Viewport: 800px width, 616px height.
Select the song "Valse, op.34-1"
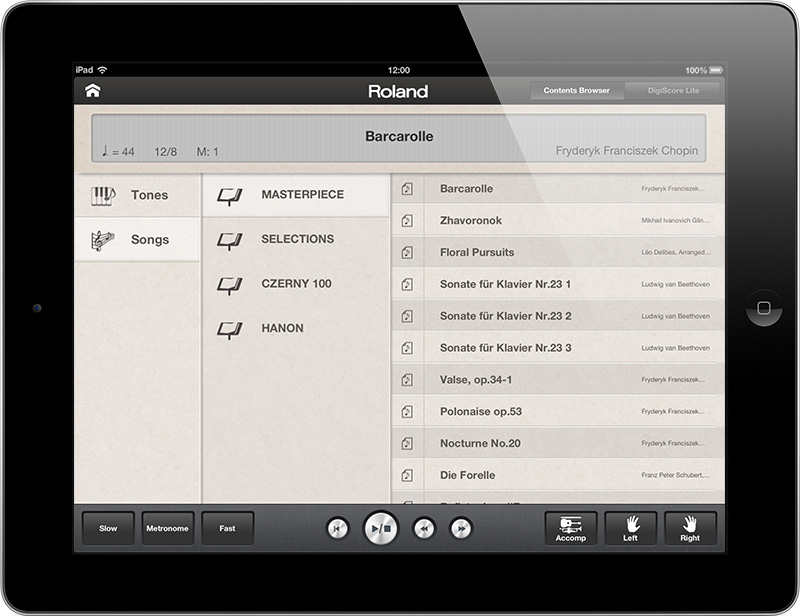point(558,380)
